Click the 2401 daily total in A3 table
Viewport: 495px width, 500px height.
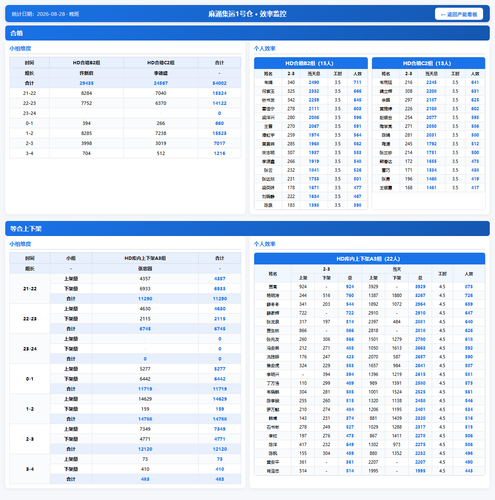pos(420,409)
